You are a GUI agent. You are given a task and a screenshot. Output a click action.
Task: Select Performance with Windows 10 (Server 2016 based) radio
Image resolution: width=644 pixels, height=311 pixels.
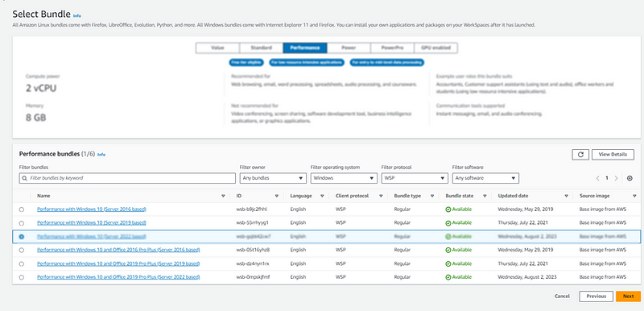click(22, 209)
